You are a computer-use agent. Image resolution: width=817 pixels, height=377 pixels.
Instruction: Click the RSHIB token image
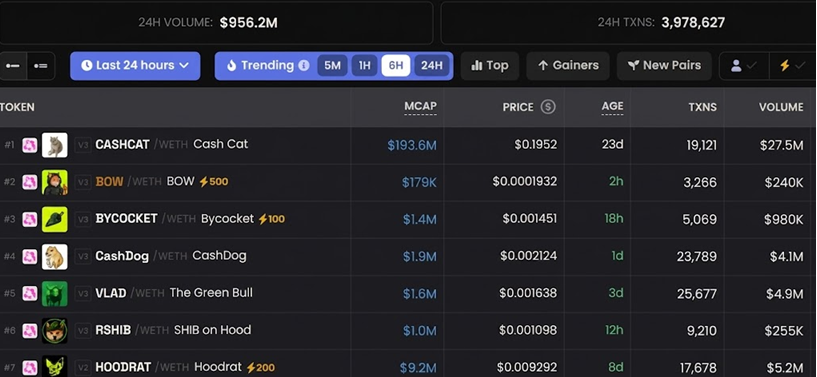coord(55,331)
